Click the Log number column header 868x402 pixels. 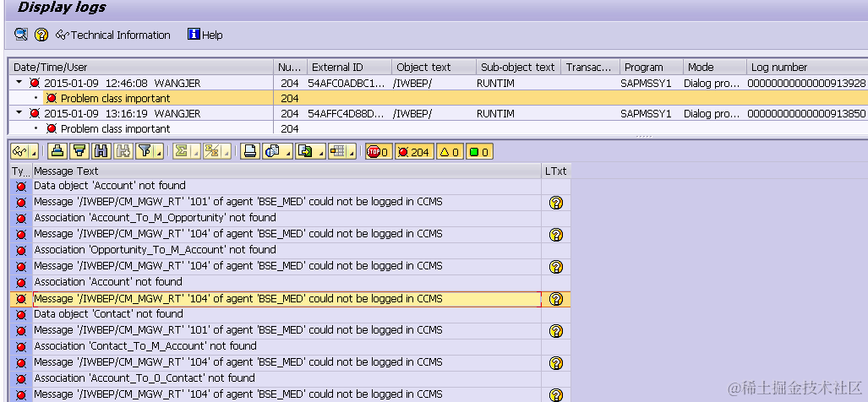pyautogui.click(x=807, y=67)
